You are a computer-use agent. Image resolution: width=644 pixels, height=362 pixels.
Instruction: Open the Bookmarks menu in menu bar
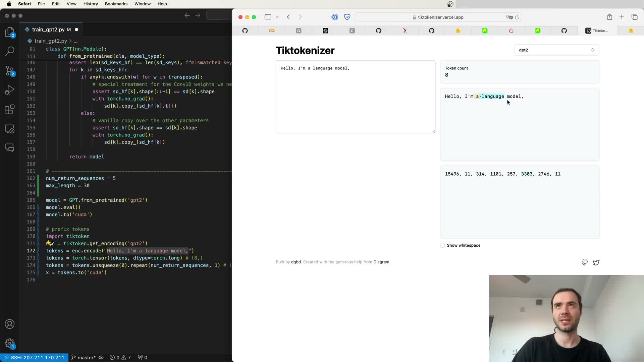[x=116, y=4]
